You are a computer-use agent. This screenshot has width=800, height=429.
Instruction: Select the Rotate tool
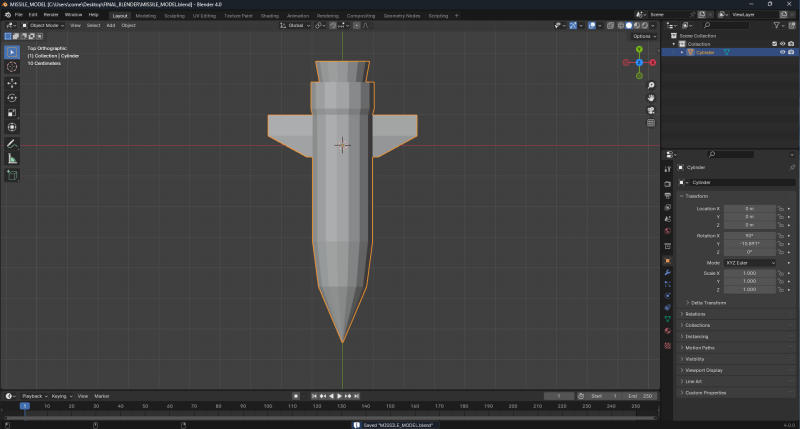12,98
